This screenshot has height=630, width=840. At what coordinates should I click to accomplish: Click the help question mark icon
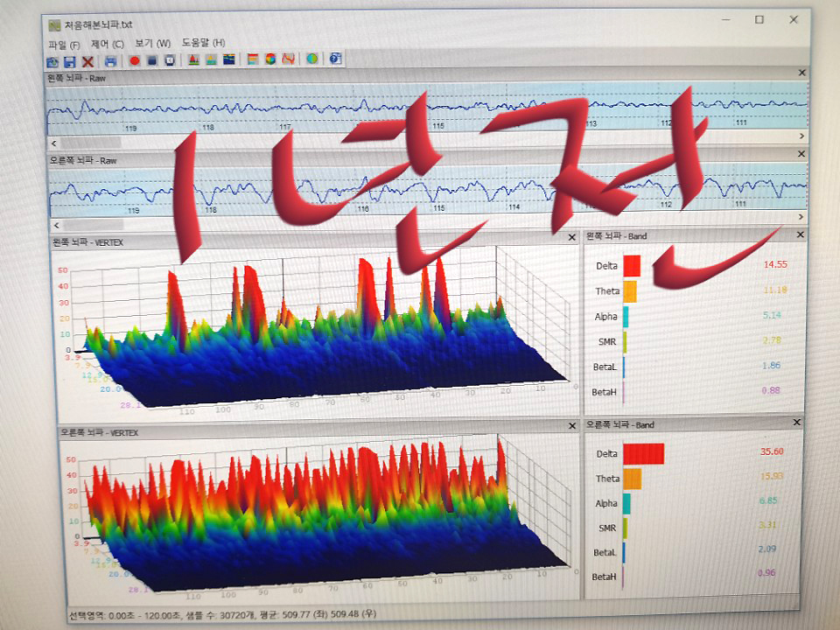[334, 59]
